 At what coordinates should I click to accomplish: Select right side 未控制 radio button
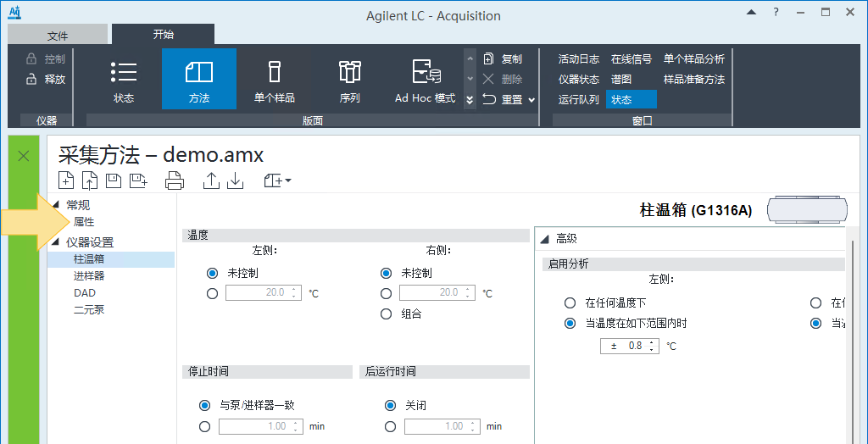click(x=387, y=273)
